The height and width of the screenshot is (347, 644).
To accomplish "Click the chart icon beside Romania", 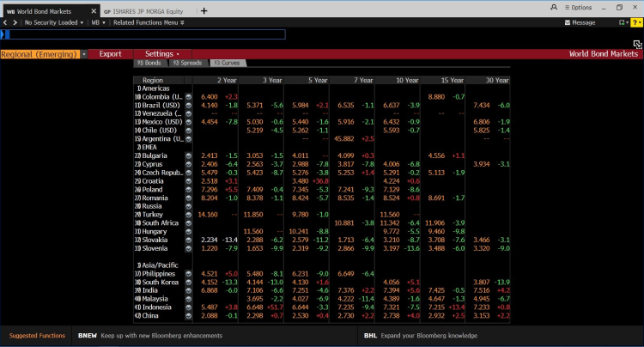I will 189,198.
